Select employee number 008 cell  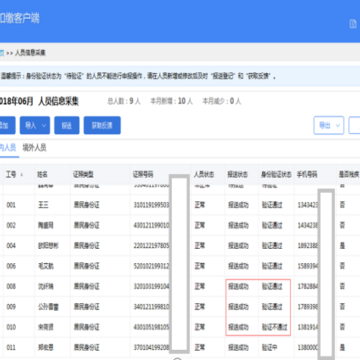[x=11, y=287]
